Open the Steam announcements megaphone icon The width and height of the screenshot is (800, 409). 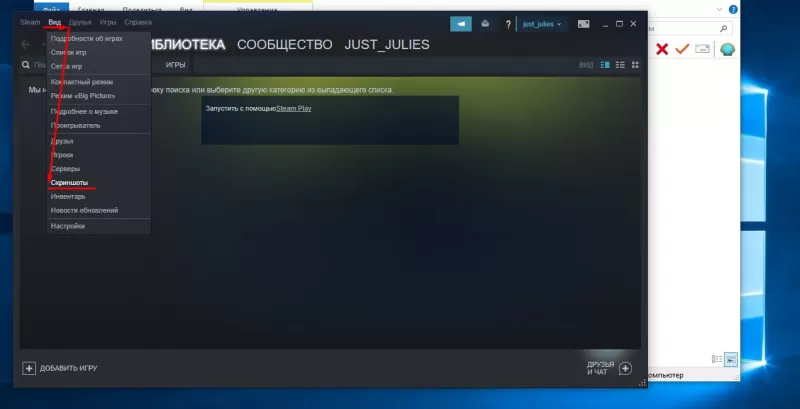[x=461, y=24]
